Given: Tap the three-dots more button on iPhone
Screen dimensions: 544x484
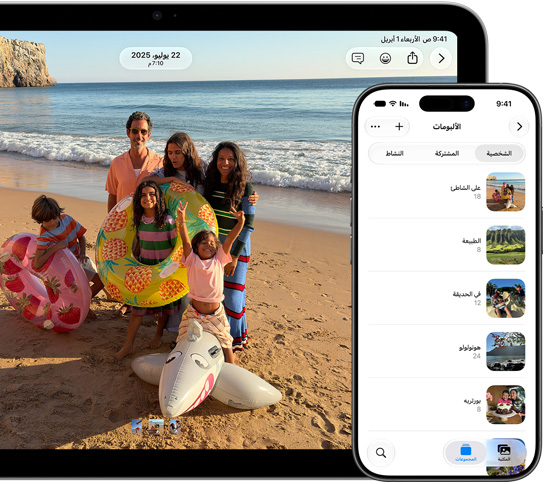Looking at the screenshot, I should [x=375, y=127].
